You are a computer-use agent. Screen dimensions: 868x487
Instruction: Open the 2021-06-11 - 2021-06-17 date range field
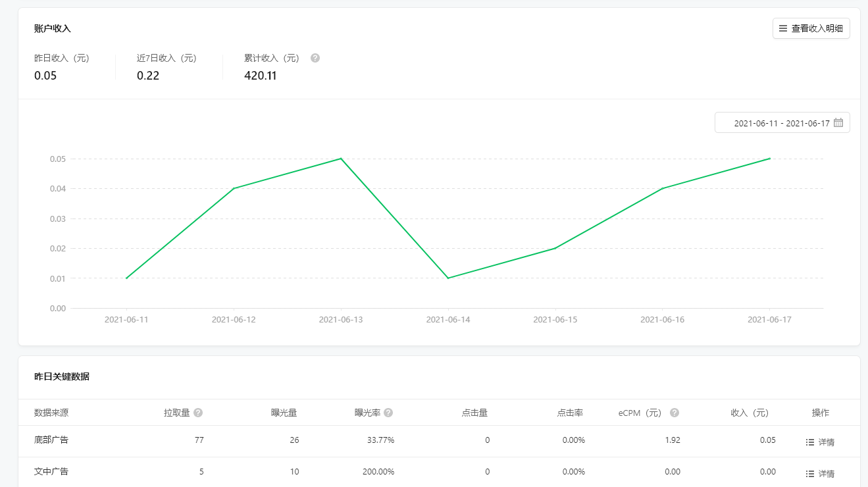tap(781, 123)
